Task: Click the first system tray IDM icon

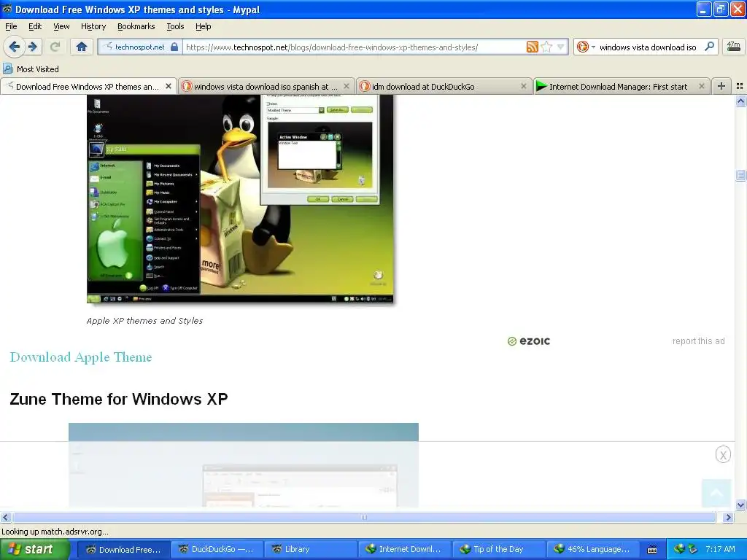Action: click(679, 549)
